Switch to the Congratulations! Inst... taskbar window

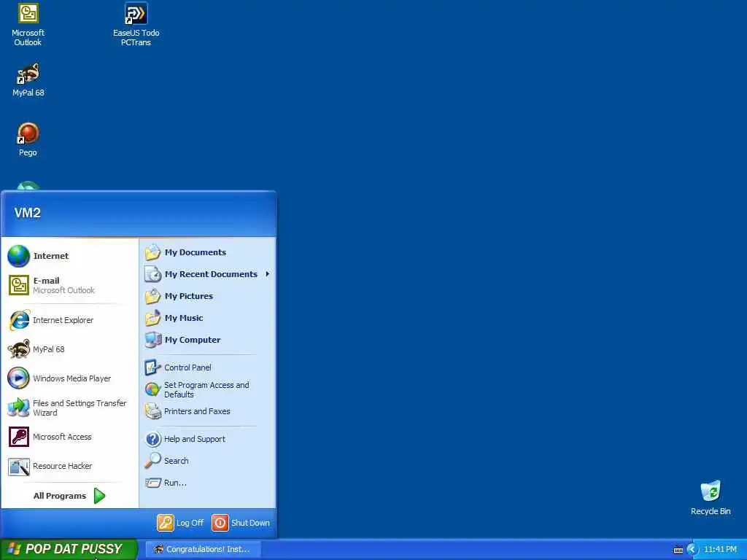[x=204, y=549]
